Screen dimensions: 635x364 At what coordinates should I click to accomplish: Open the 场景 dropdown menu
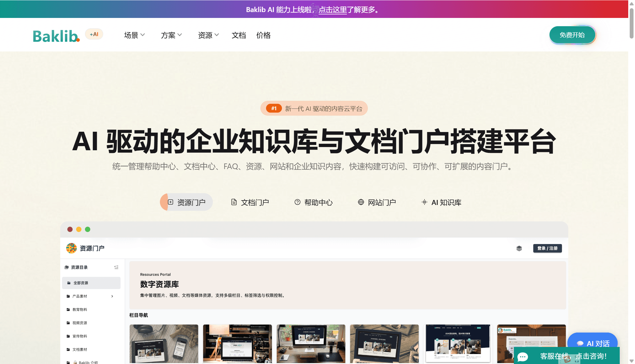tap(134, 35)
